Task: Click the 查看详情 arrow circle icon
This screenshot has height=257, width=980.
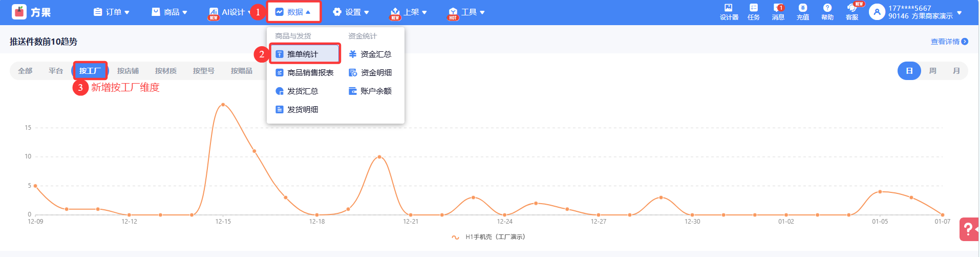Action: pos(965,42)
